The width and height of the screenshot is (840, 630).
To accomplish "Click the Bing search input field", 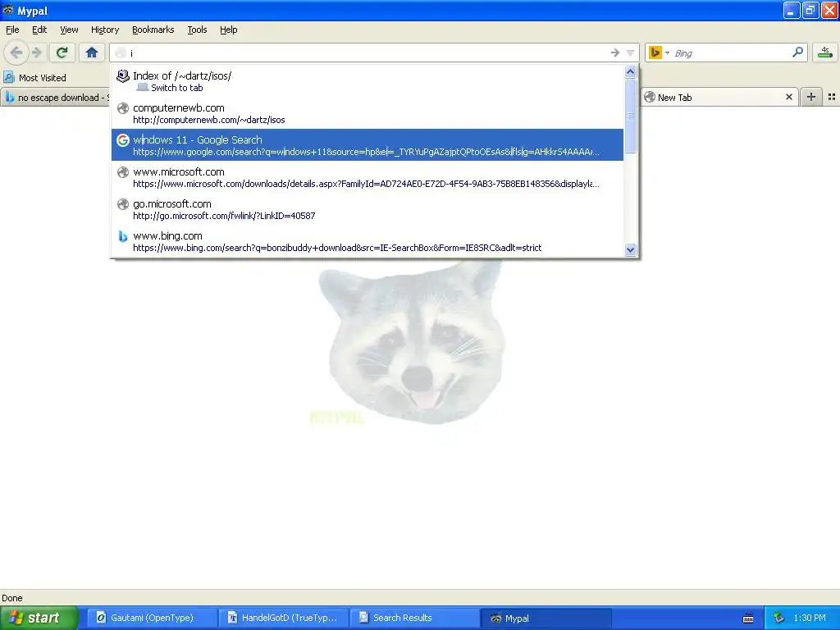I will 731,53.
